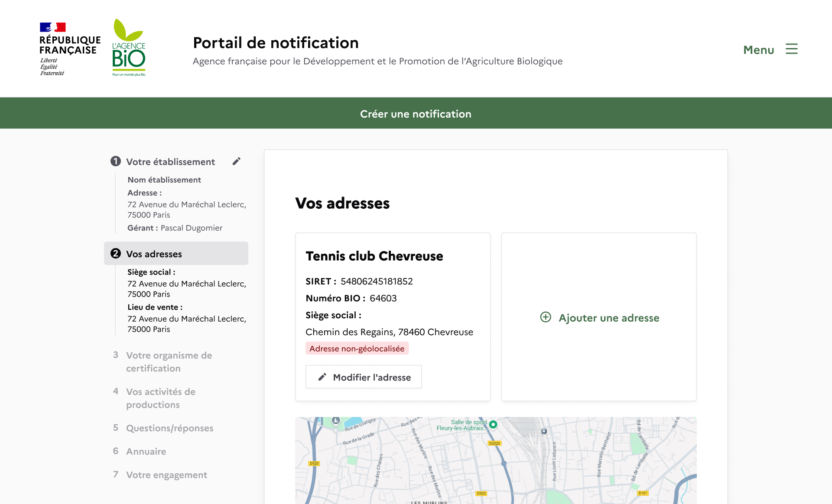Click the République Française logo
This screenshot has height=504, width=832.
pyautogui.click(x=70, y=49)
